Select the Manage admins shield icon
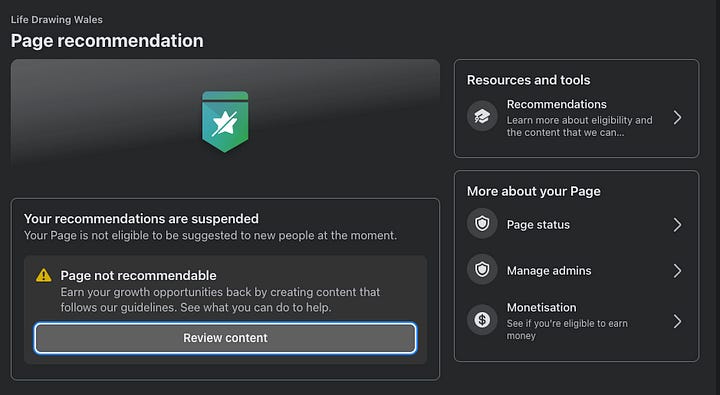720x395 pixels. [482, 269]
